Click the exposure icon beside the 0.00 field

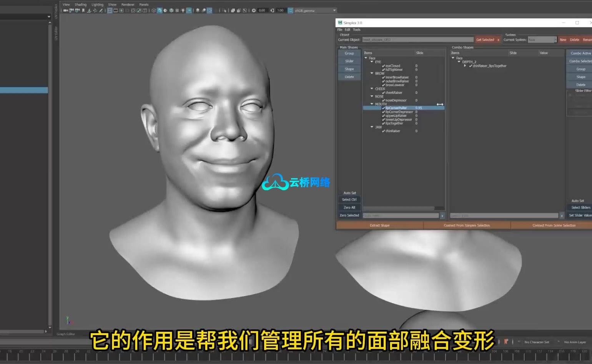click(254, 10)
